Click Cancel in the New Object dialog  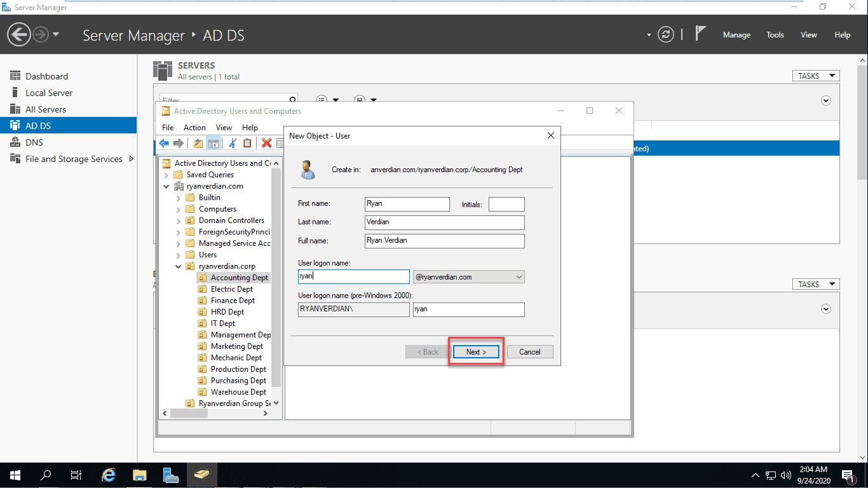pos(530,352)
